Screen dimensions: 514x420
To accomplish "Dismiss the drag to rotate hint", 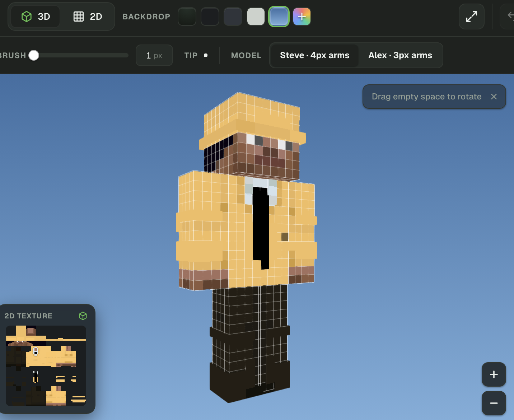I will [494, 97].
